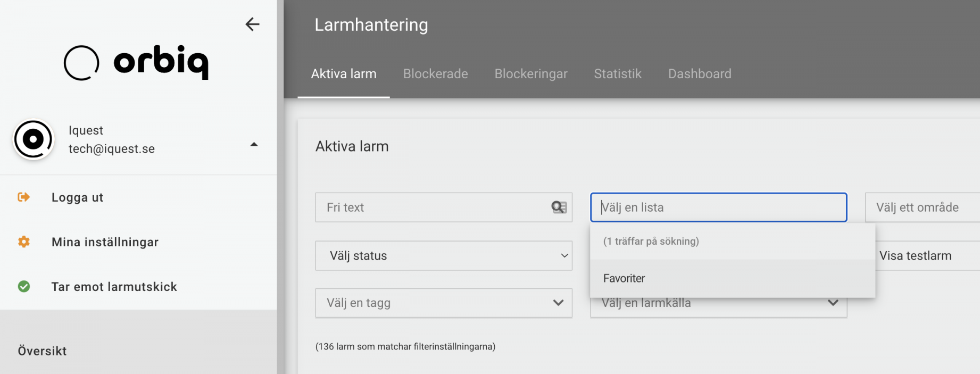Switch to the Statistik tab
Image resolution: width=980 pixels, height=374 pixels.
(x=618, y=74)
